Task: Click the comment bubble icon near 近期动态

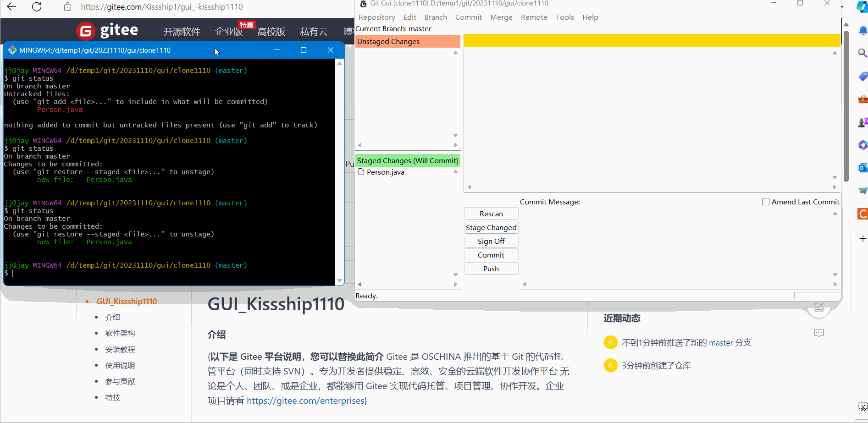Action: [819, 333]
